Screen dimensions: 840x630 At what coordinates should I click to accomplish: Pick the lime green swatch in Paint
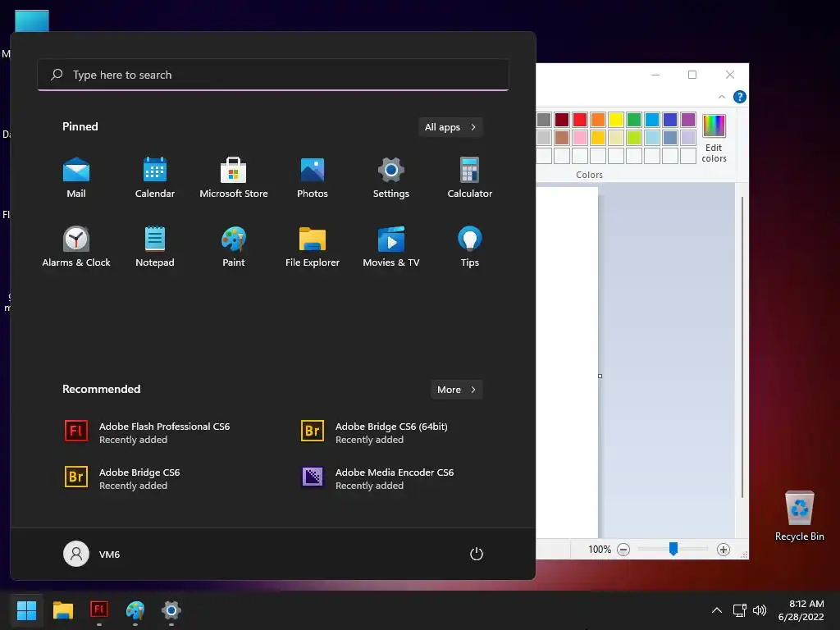[634, 138]
